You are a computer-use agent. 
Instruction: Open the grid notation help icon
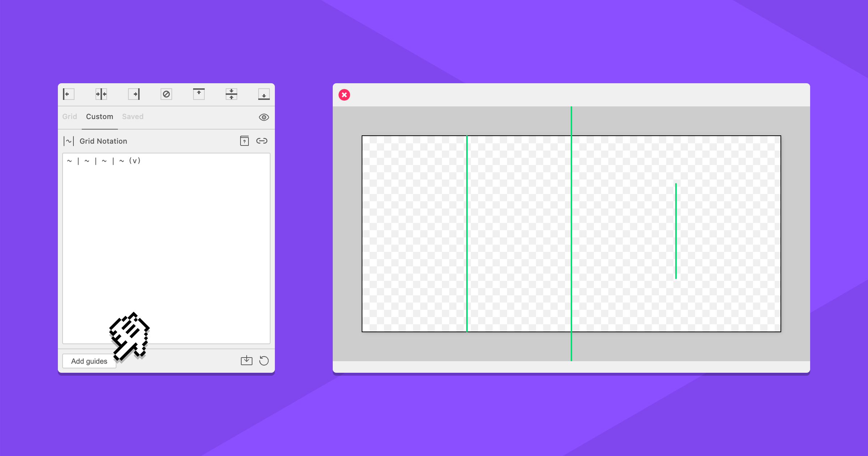244,141
